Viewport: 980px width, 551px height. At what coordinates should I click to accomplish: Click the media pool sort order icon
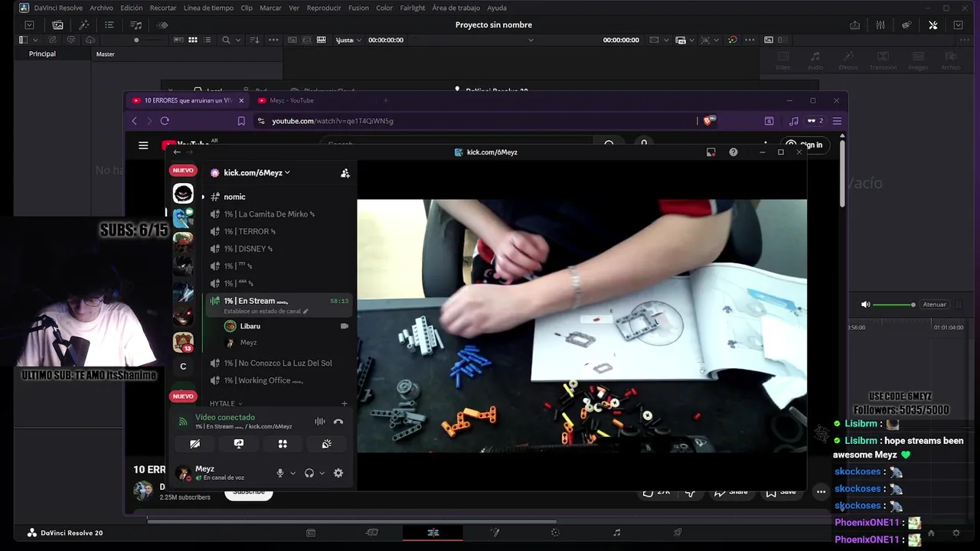(x=254, y=40)
